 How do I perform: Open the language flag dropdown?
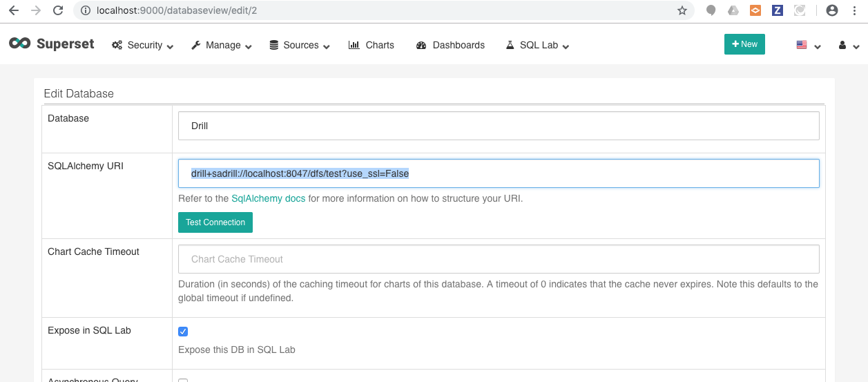coord(808,46)
